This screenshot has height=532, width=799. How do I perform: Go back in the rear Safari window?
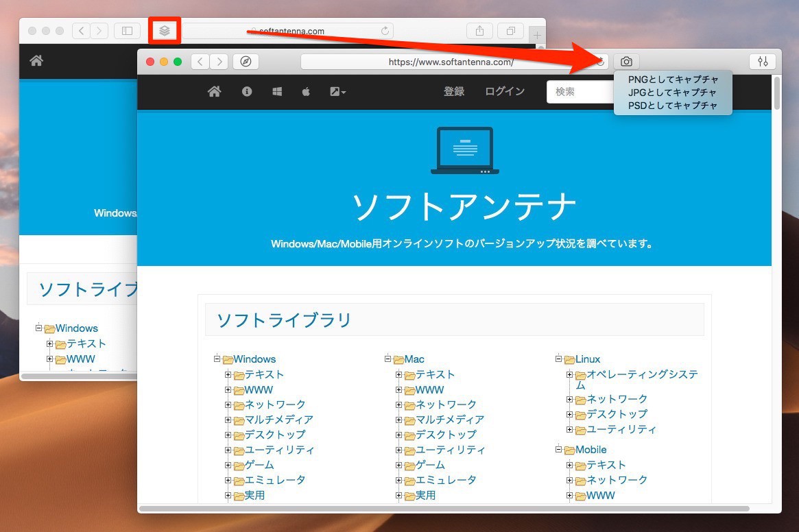pos(81,31)
